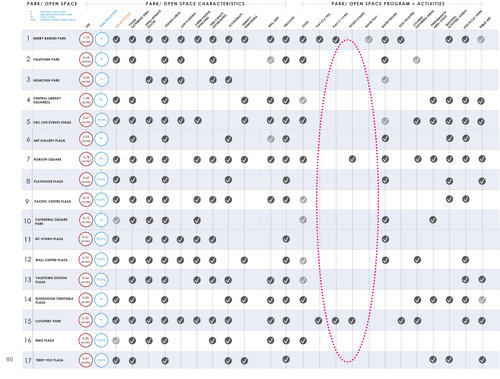Click the blue POPS circle for Wall Centre Plaza
This screenshot has width=500, height=379.
click(x=102, y=260)
